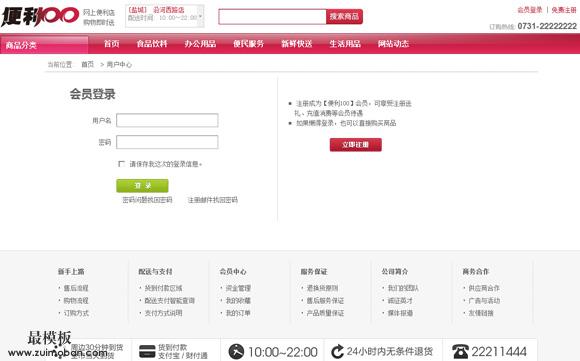The image size is (580, 361).
Task: Click the hotline number 0731-22222222
Action: point(547,26)
